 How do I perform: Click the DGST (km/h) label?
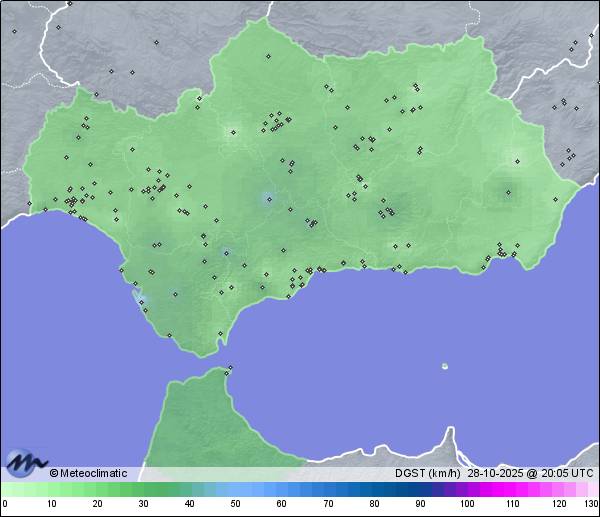point(427,473)
